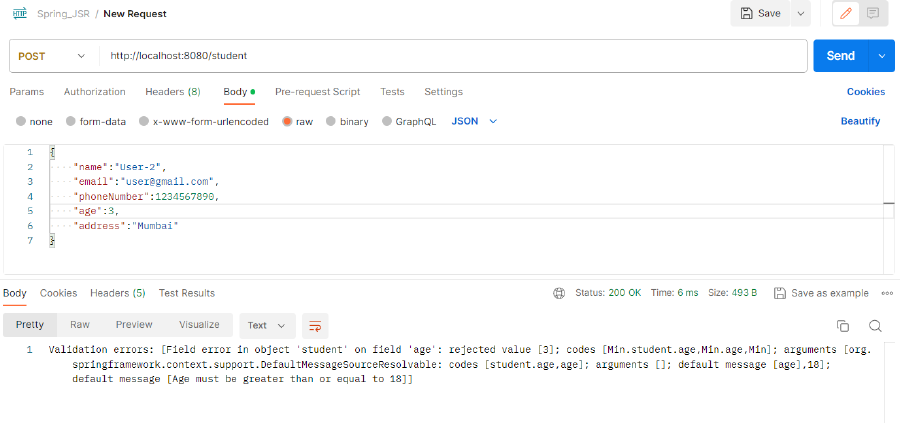The height and width of the screenshot is (423, 900).
Task: Click the HTTP request type icon
Action: [x=20, y=13]
